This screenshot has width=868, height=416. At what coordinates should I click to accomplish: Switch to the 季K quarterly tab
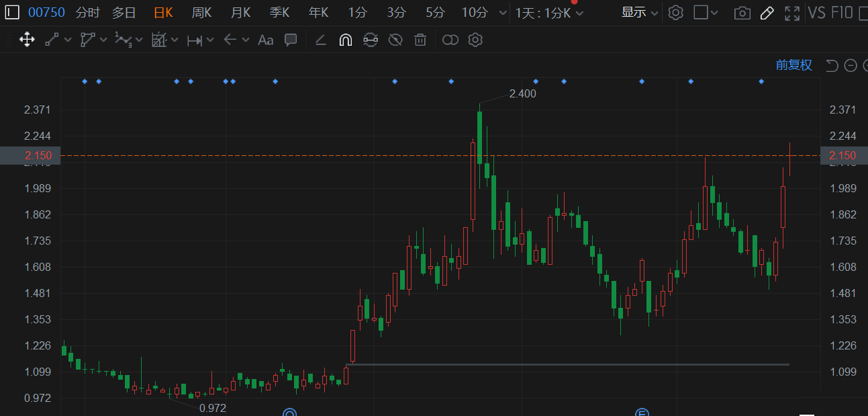coord(280,12)
